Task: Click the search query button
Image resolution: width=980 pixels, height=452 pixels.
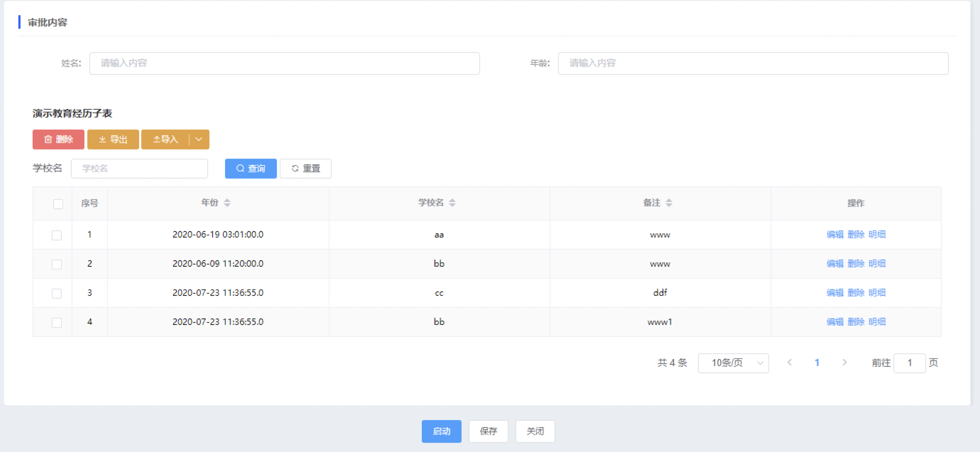Action: click(251, 168)
